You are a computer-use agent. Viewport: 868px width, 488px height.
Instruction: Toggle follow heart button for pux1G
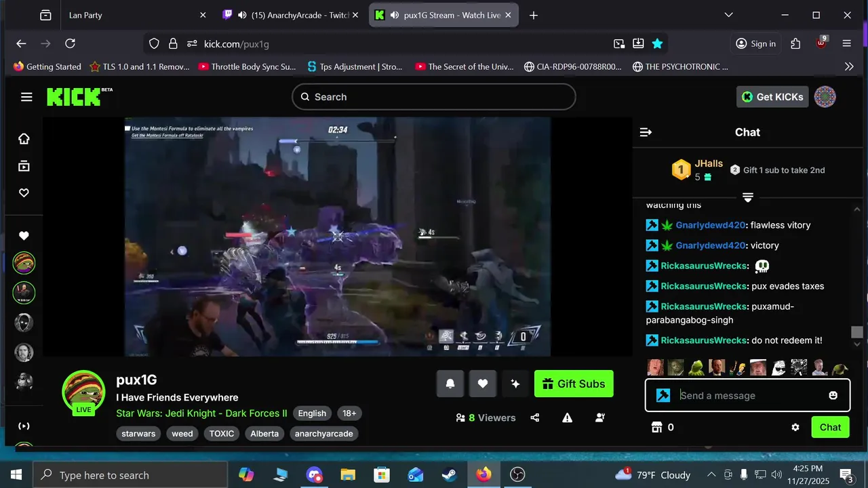483,384
